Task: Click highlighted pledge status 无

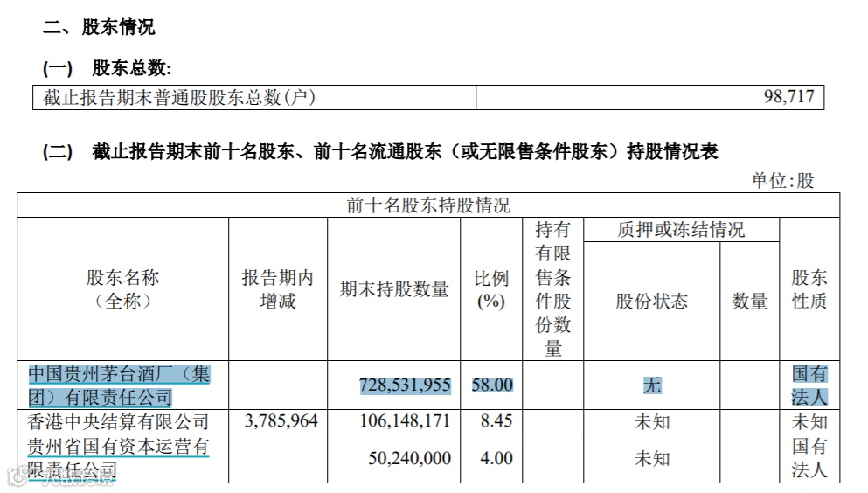Action: pyautogui.click(x=652, y=385)
